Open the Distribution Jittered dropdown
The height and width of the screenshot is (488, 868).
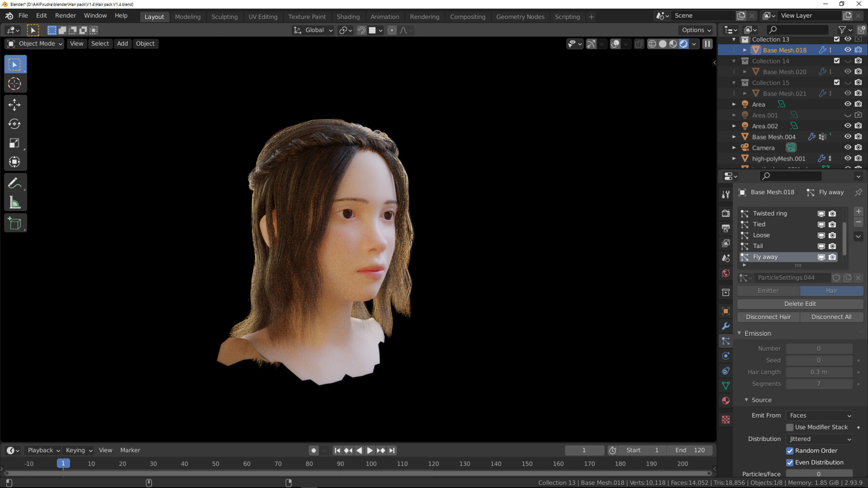pos(819,439)
